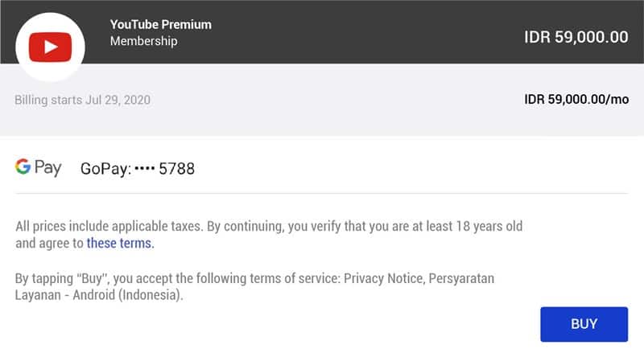644x357 pixels.
Task: Open the "these terms" link
Action: [x=119, y=242]
